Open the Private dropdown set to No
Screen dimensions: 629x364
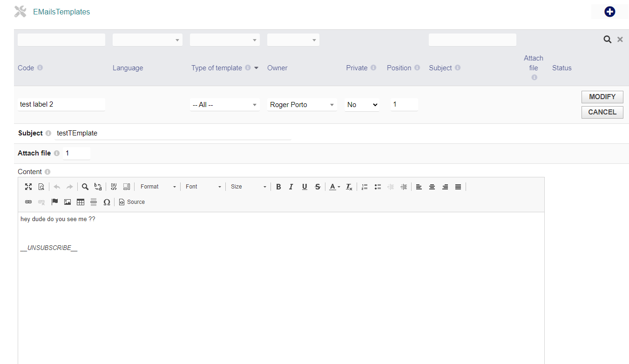point(362,105)
